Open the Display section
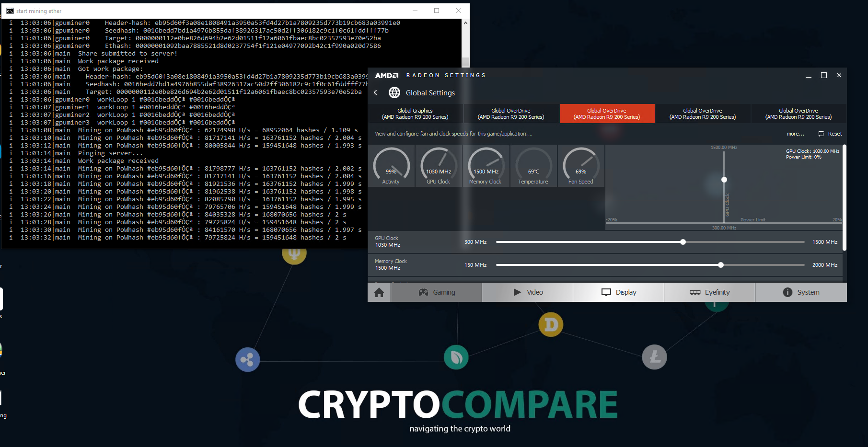Image resolution: width=868 pixels, height=447 pixels. [x=619, y=292]
